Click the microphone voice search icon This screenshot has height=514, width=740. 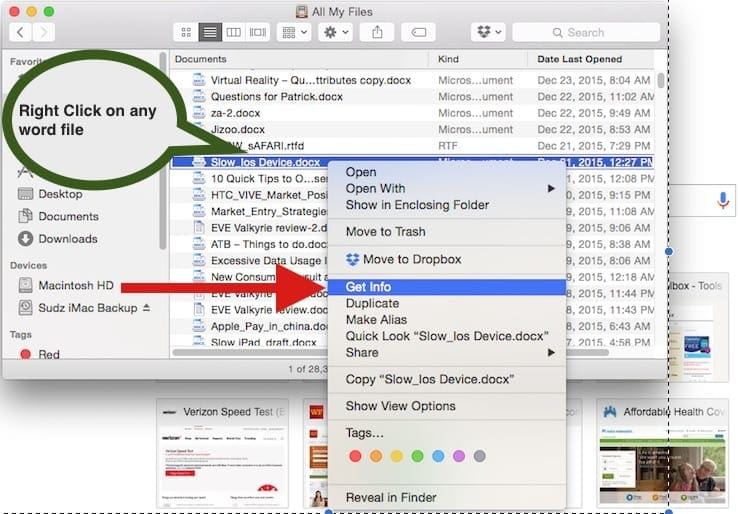pyautogui.click(x=723, y=200)
